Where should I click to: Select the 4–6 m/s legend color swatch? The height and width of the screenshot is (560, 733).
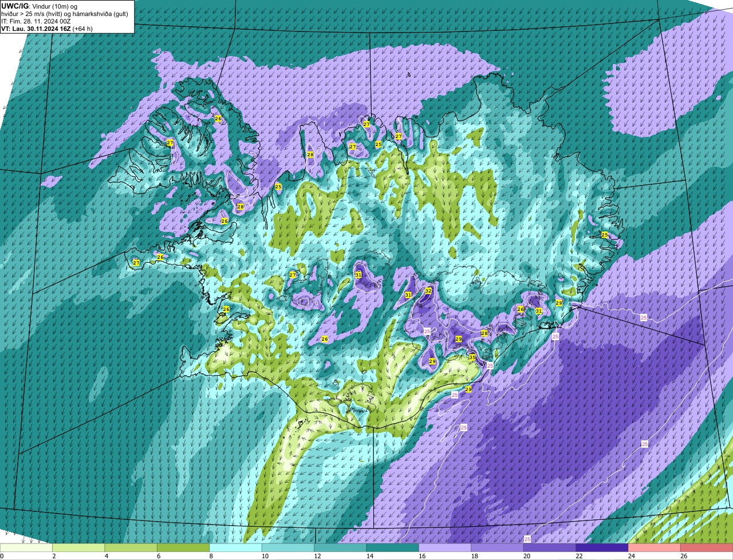point(131,548)
